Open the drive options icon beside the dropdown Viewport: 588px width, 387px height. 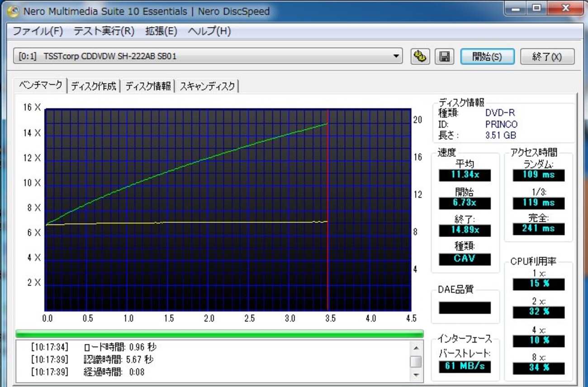tap(420, 57)
